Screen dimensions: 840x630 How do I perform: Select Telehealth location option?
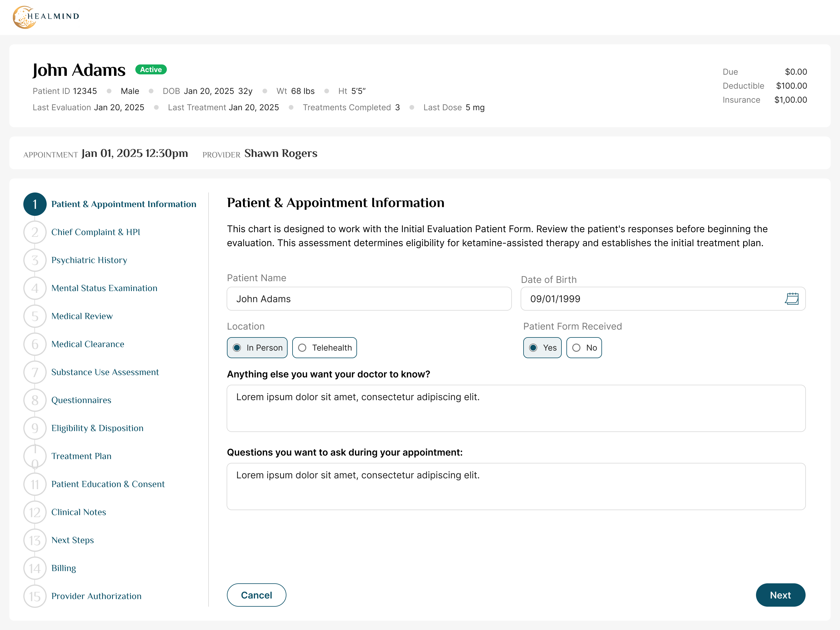[x=325, y=348]
